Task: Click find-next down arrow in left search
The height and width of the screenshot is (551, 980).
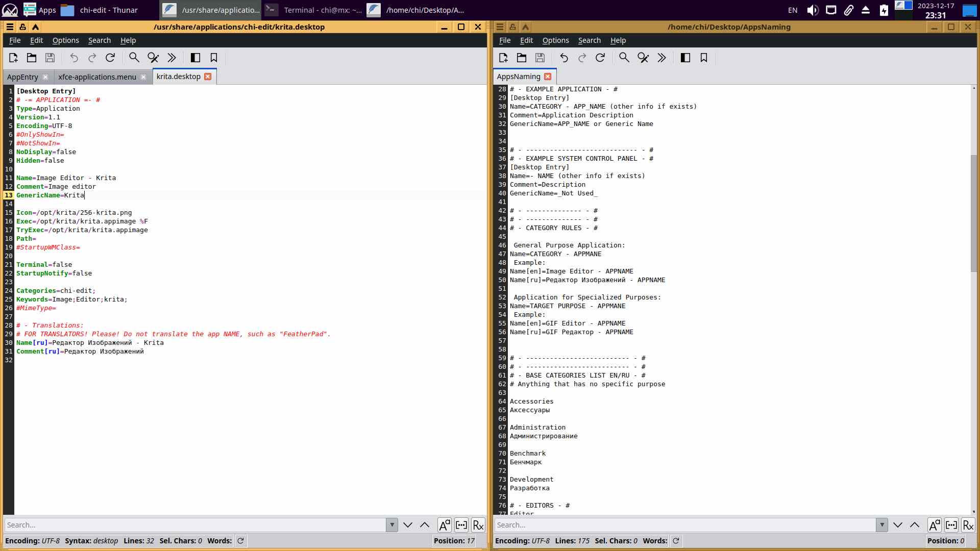Action: click(x=408, y=525)
